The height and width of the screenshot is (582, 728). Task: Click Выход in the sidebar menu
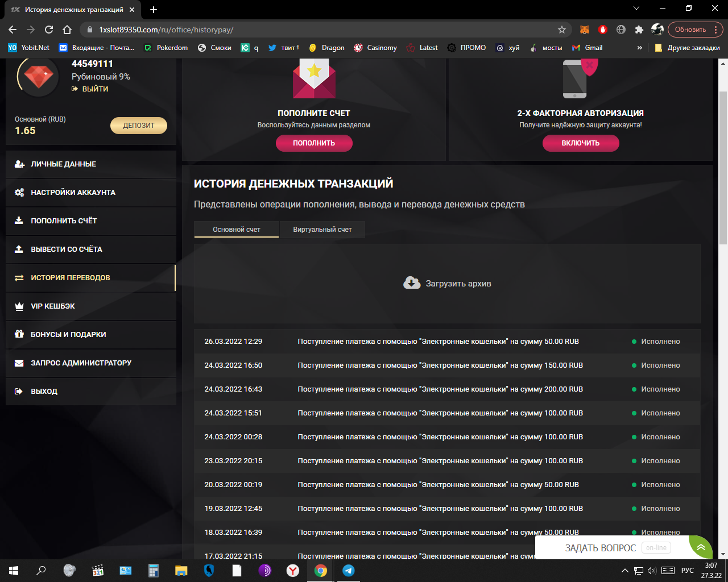pos(91,392)
